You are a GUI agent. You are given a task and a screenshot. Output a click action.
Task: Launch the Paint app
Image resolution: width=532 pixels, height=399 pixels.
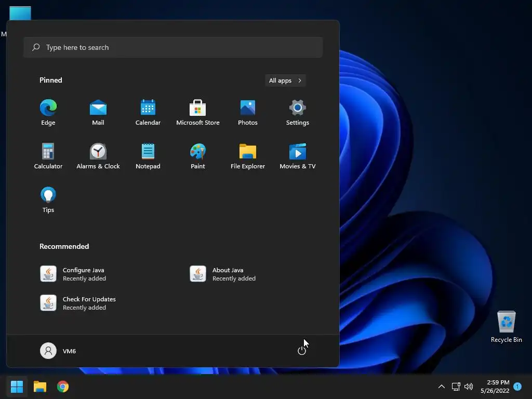198,156
